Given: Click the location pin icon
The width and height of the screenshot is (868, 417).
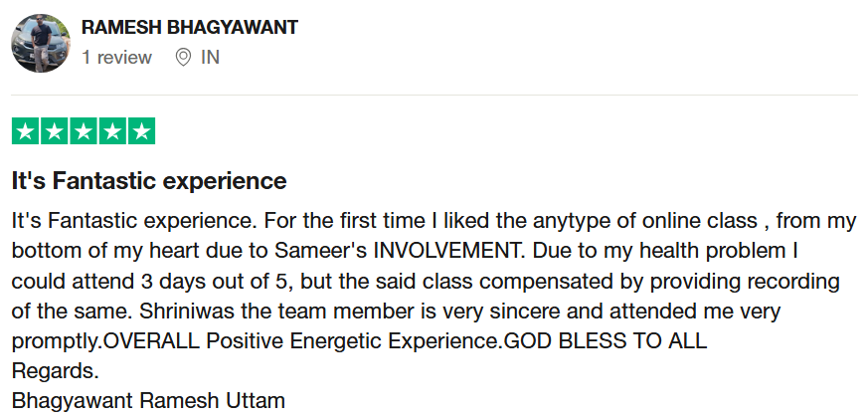Looking at the screenshot, I should click(x=183, y=58).
